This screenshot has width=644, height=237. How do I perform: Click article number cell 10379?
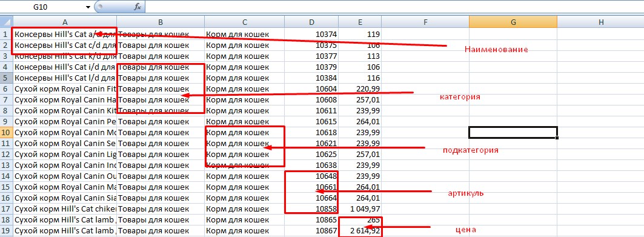(x=312, y=67)
